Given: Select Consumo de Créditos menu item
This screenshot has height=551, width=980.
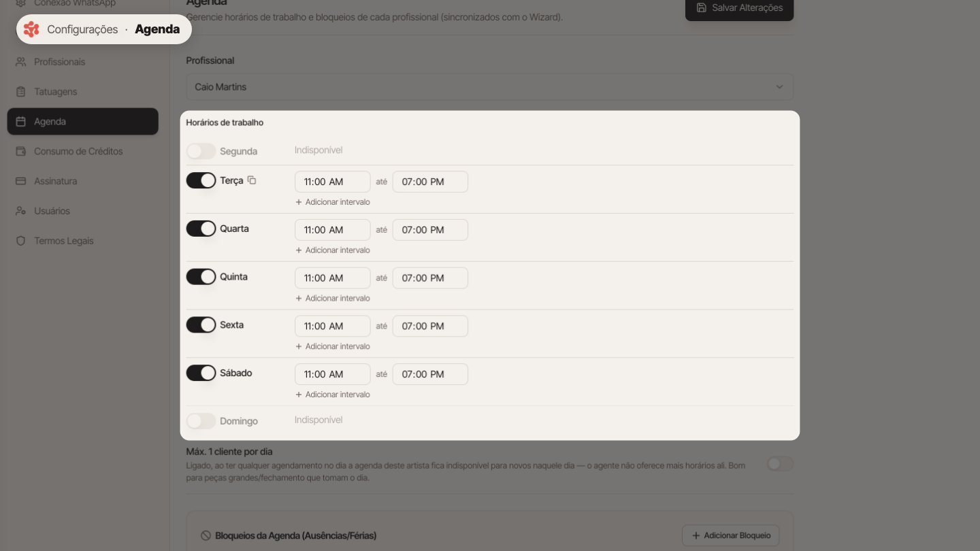Looking at the screenshot, I should (82, 151).
